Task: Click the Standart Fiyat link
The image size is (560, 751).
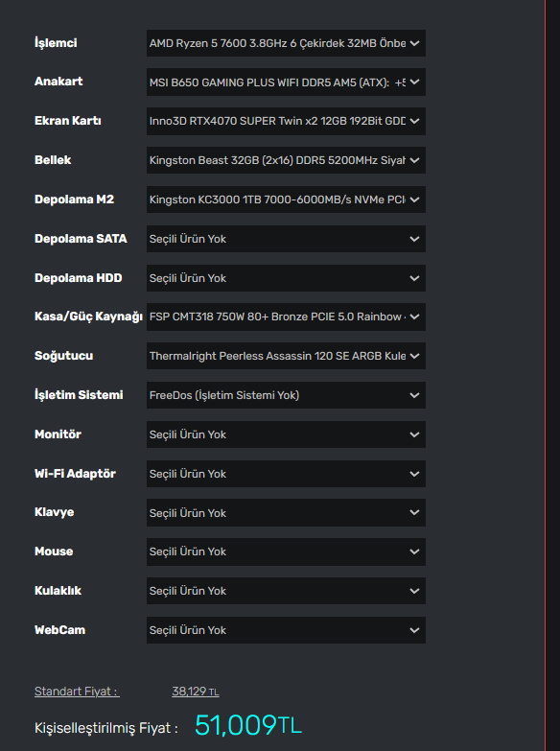Action: tap(77, 692)
